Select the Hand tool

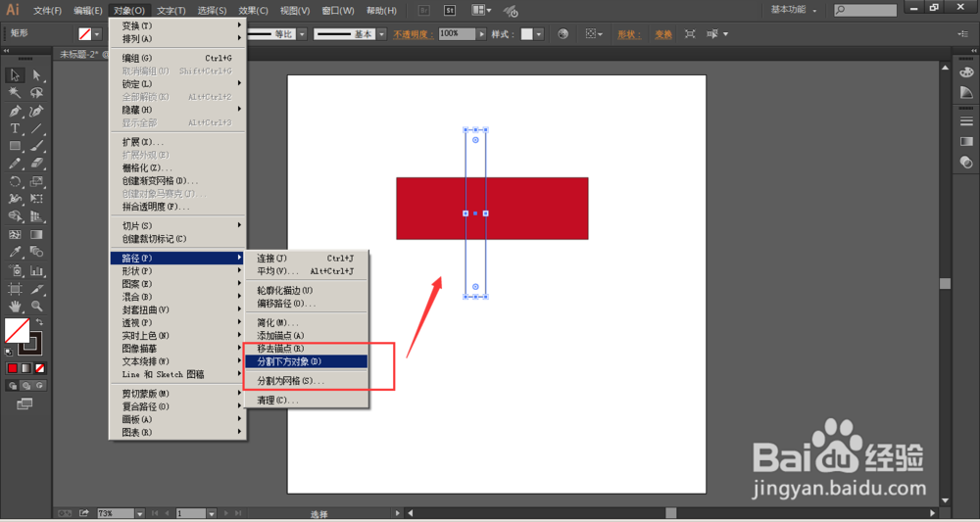tap(15, 307)
